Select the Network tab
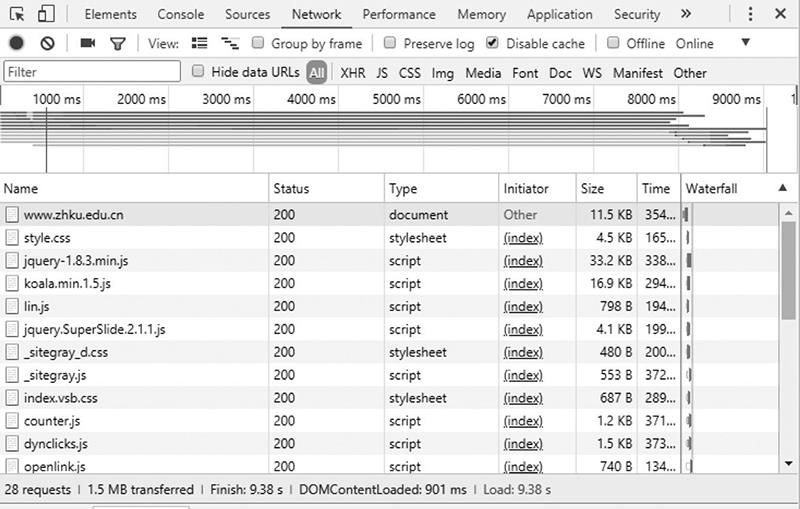This screenshot has width=800, height=509. click(x=316, y=14)
